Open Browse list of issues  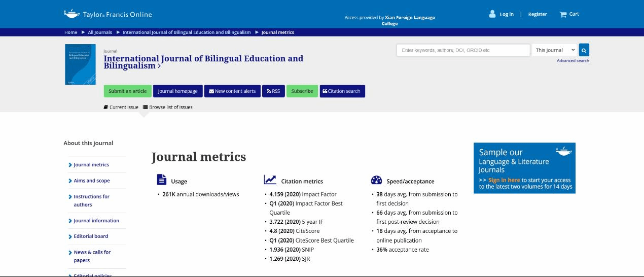click(x=168, y=107)
